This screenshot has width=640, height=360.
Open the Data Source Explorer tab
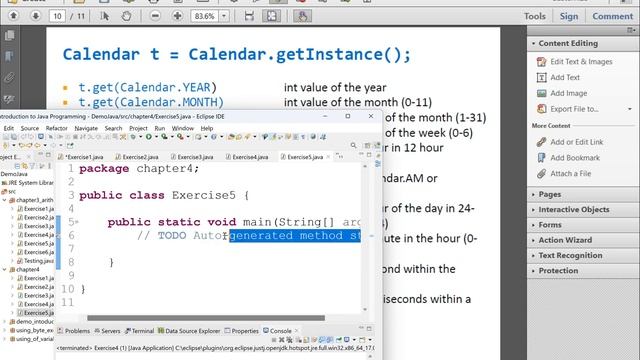[x=189, y=331]
